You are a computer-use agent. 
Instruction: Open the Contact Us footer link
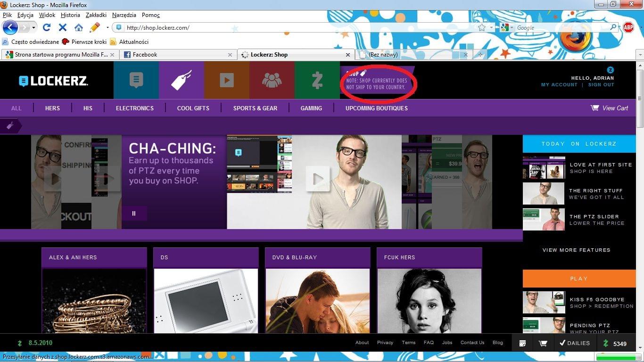472,343
